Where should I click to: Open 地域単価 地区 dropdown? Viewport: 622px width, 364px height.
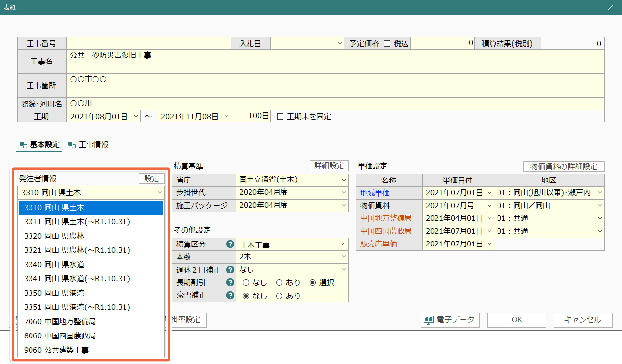pyautogui.click(x=600, y=193)
